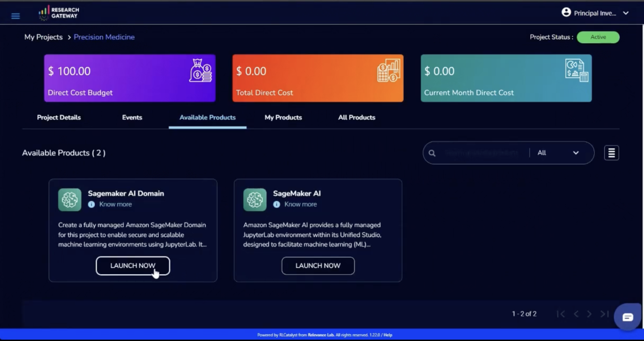Screen dimensions: 644x341
Task: Launch the Sagemaker AI Domain product
Action: (133, 265)
